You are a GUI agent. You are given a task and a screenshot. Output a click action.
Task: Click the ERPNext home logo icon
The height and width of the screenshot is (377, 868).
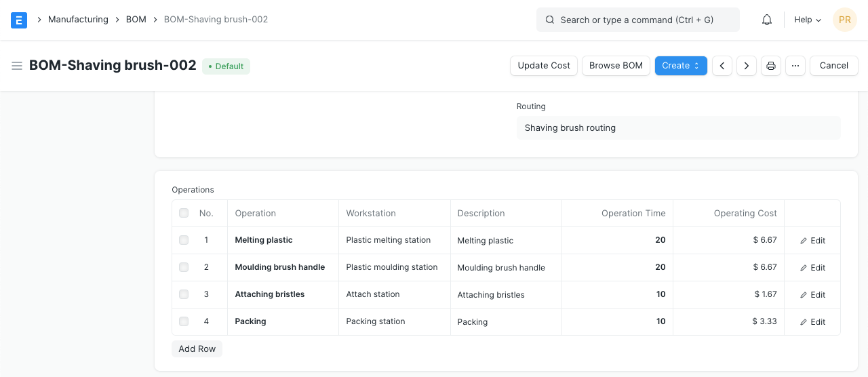[x=19, y=20]
